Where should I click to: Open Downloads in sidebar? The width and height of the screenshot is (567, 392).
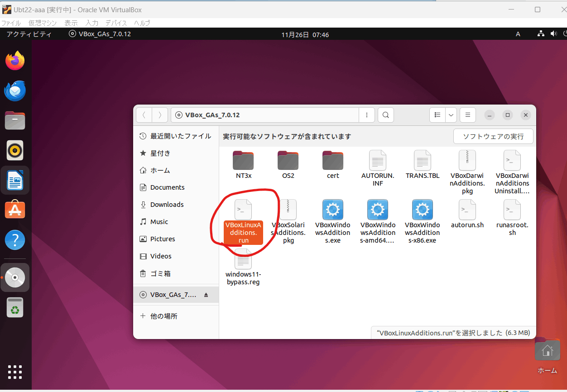176,205
